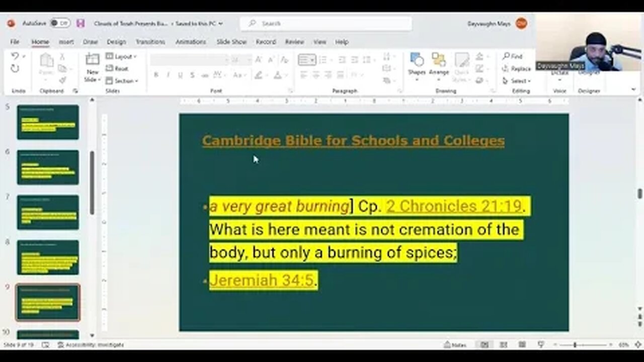The image size is (644, 362).
Task: Click the Paste clipboard icon
Action: [x=46, y=61]
